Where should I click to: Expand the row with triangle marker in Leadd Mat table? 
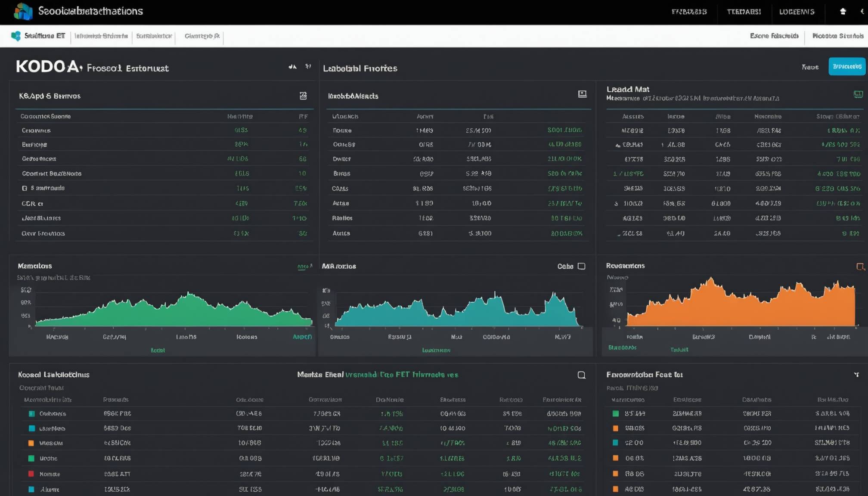(x=618, y=145)
